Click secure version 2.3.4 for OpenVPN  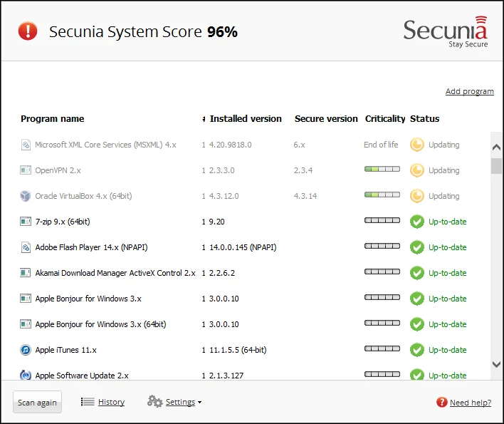tap(303, 170)
